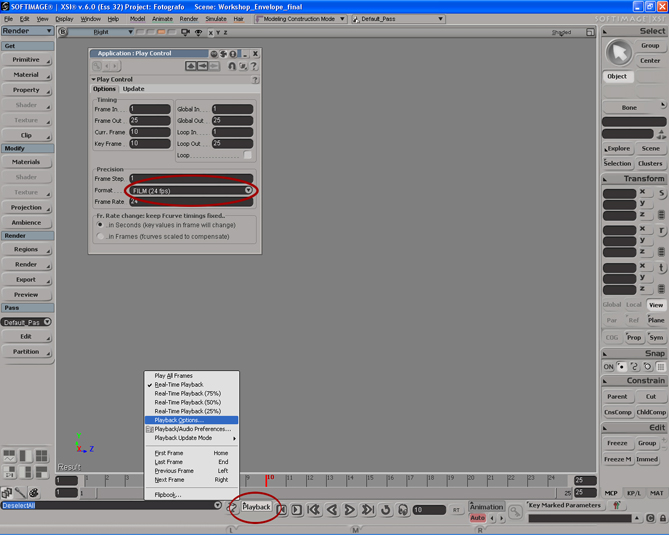Image resolution: width=669 pixels, height=535 pixels.
Task: Collapse the Play Control section triangle
Action: (x=93, y=79)
